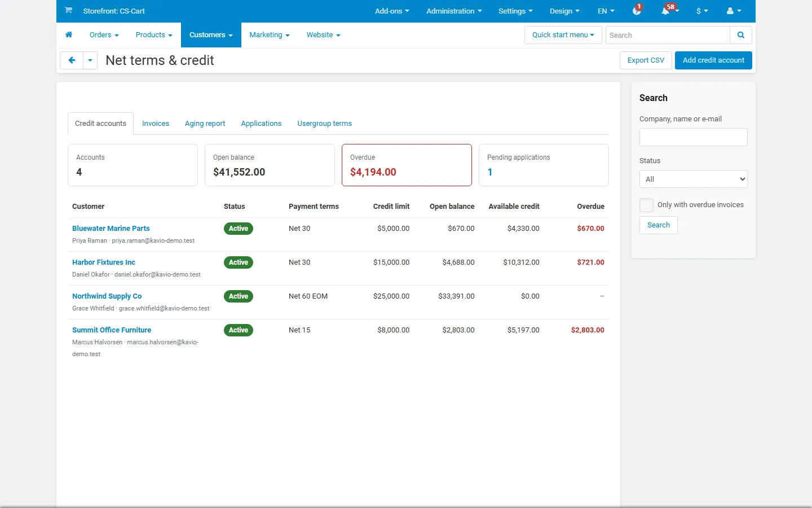This screenshot has width=812, height=508.
Task: Click the top Search input field
Action: click(668, 35)
